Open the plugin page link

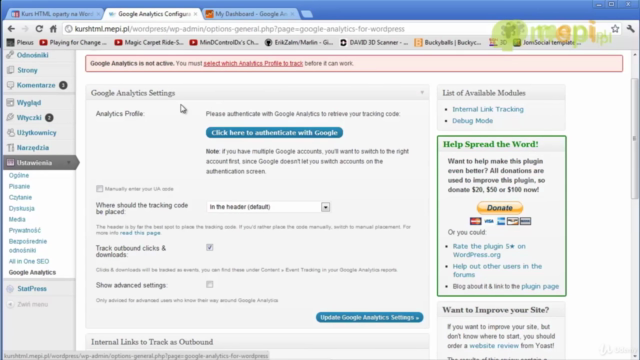pyautogui.click(x=540, y=286)
